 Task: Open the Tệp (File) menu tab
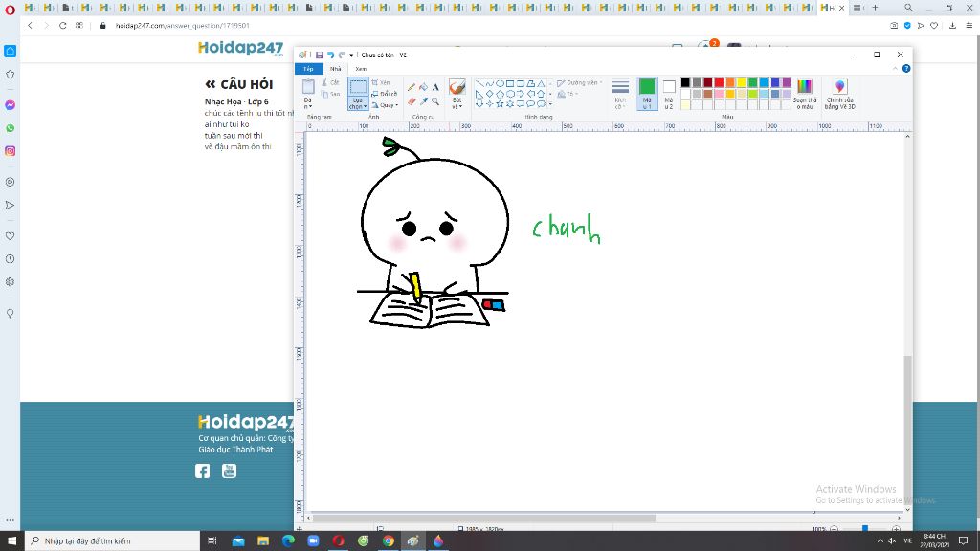point(309,69)
